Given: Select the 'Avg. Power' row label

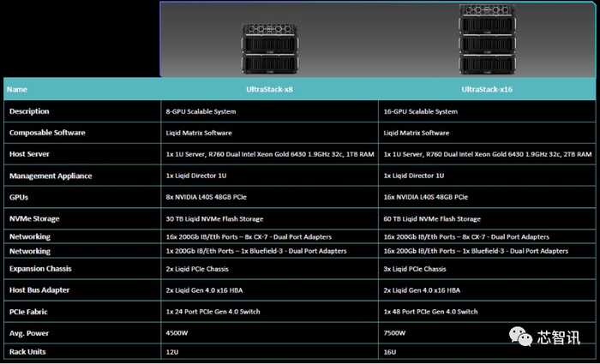Looking at the screenshot, I should (29, 333).
